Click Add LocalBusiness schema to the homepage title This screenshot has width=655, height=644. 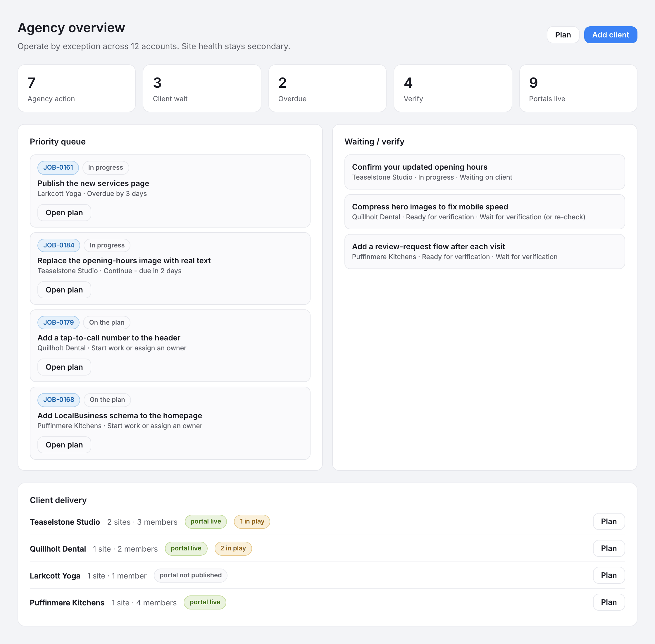point(120,415)
